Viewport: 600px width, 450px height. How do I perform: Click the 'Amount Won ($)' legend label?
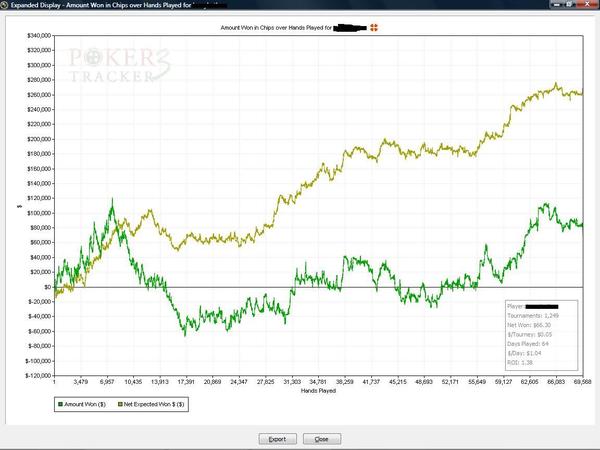(85, 404)
